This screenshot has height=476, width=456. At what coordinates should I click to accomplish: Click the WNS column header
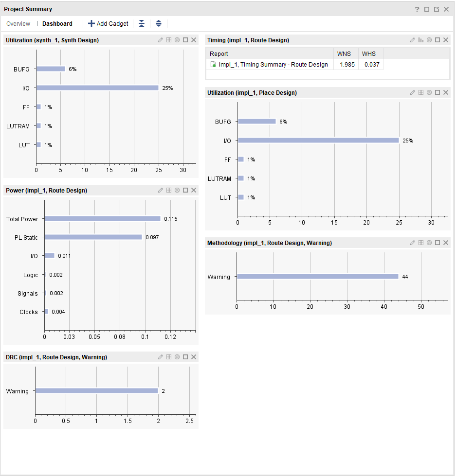[346, 54]
